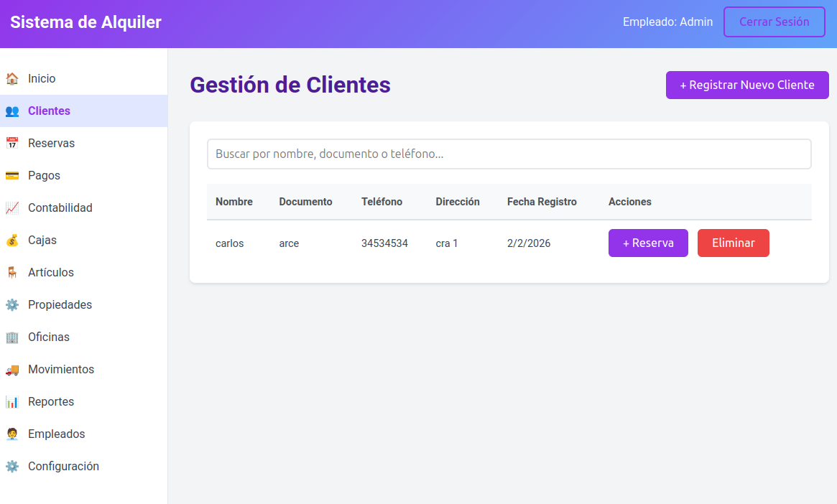Click Registrar Nuevo Cliente button
The height and width of the screenshot is (504, 837).
[747, 85]
